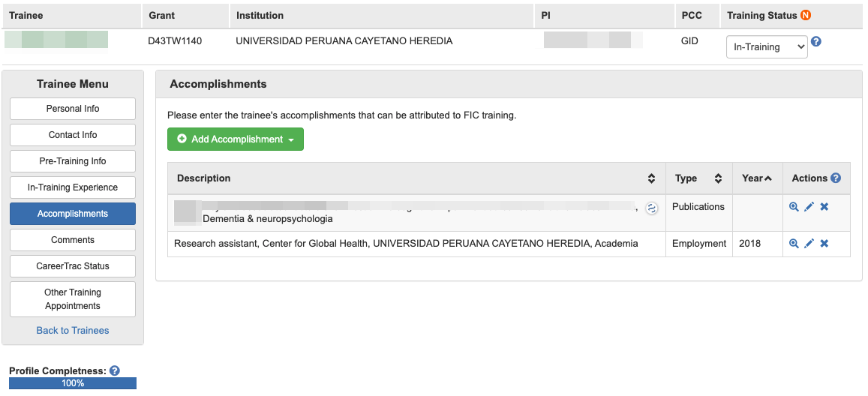This screenshot has width=868, height=396.
Task: View details of the Employment accomplishment
Action: [x=794, y=244]
